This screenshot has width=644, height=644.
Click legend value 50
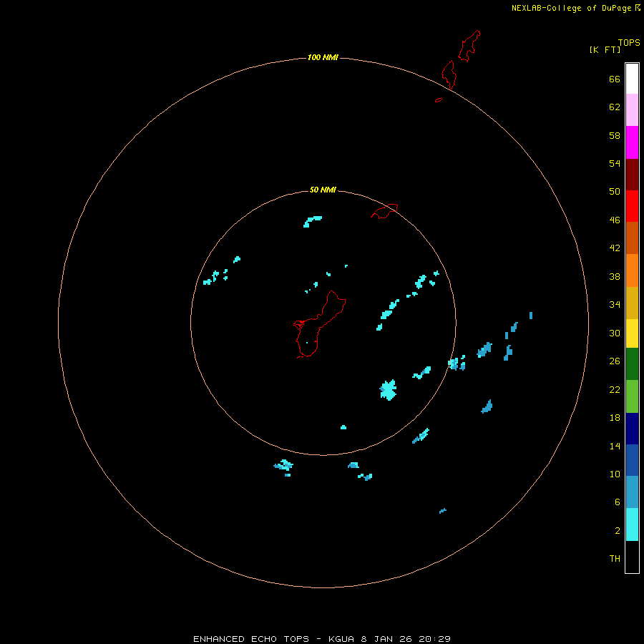point(615,191)
